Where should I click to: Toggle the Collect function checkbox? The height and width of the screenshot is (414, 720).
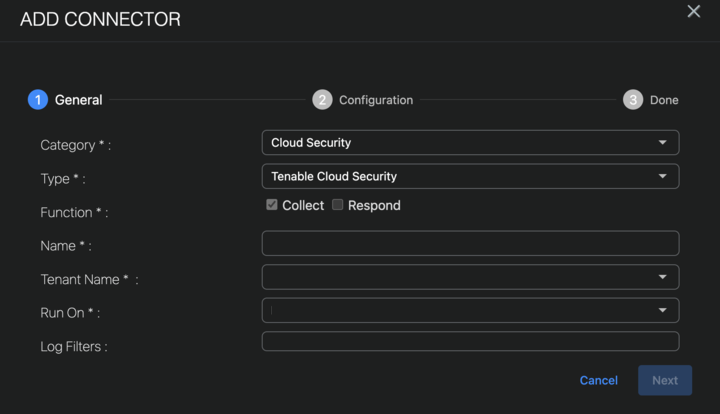point(272,205)
